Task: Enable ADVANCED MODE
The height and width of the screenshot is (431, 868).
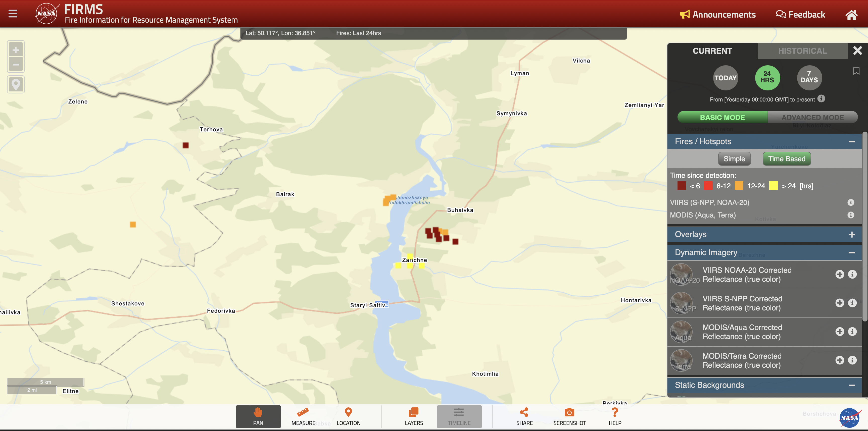Action: [812, 117]
